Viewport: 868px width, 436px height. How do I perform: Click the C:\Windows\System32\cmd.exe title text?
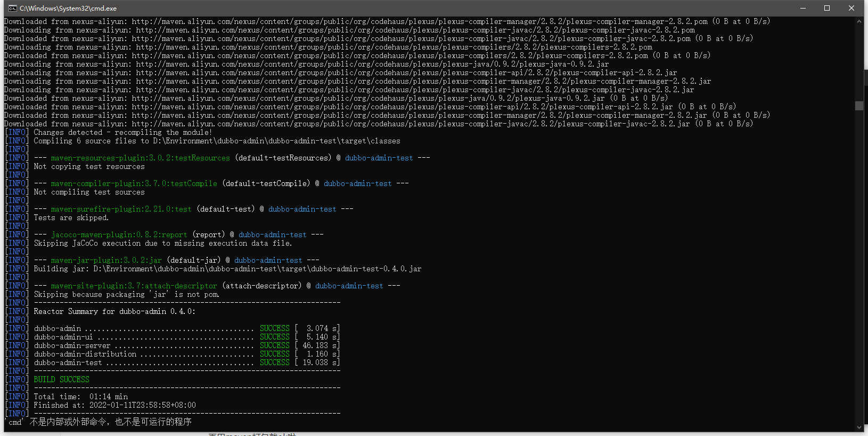click(68, 9)
